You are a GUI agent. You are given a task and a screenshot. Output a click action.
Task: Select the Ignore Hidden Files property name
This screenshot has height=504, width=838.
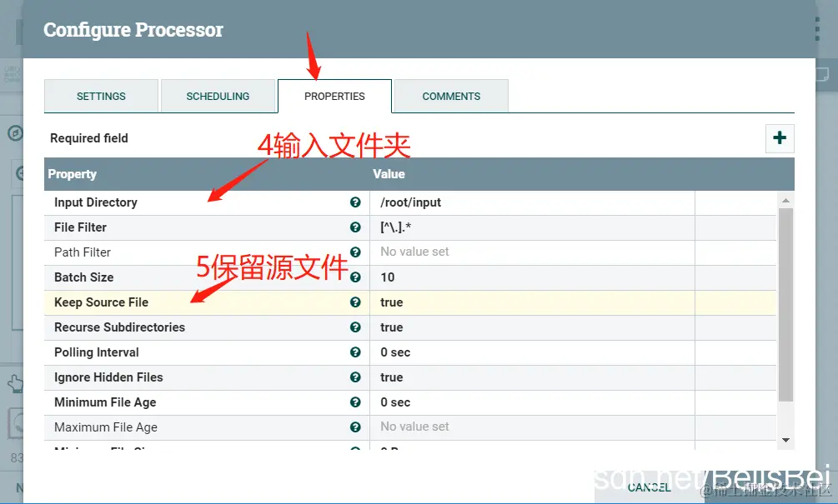pos(108,377)
